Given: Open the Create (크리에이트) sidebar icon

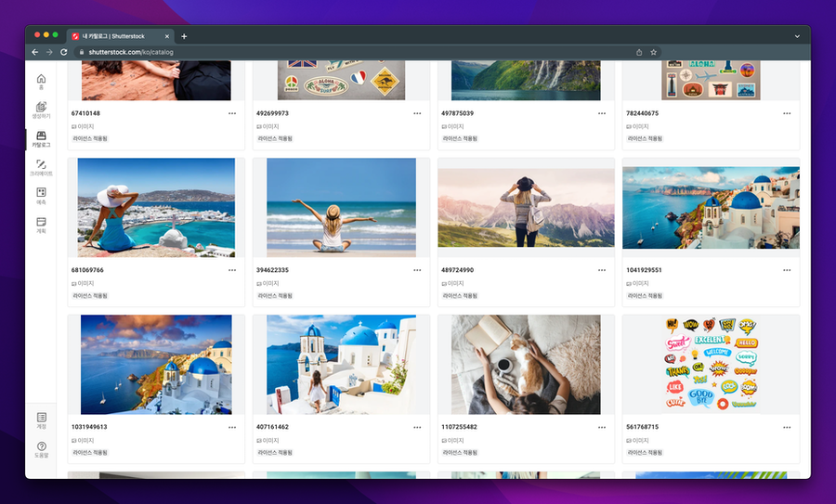Looking at the screenshot, I should click(x=41, y=168).
